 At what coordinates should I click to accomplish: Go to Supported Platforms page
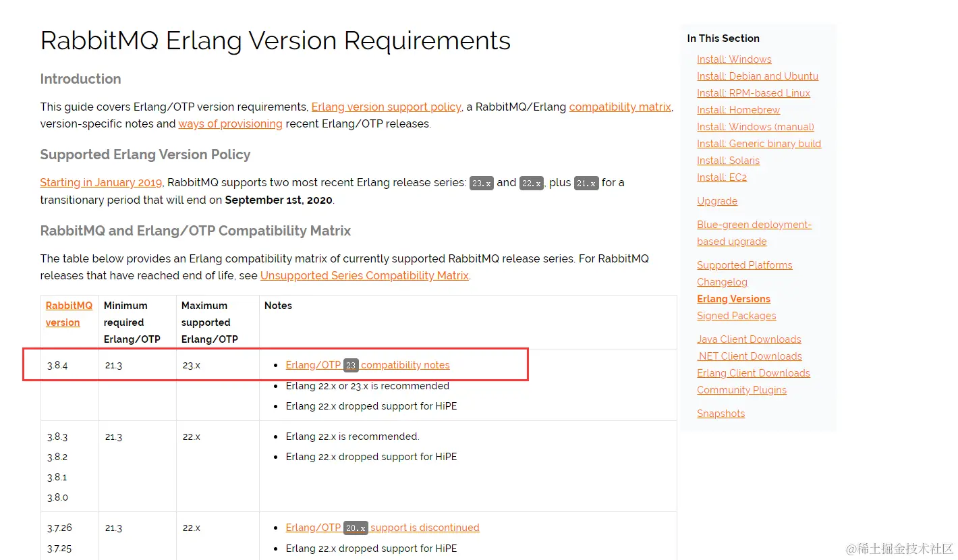(745, 265)
